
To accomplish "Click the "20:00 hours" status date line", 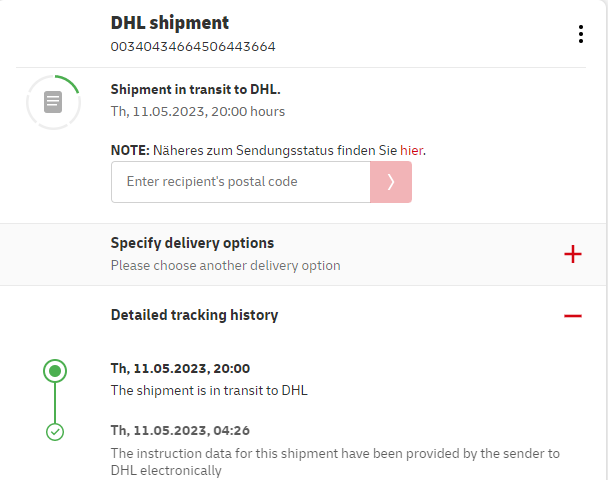I will (x=198, y=111).
